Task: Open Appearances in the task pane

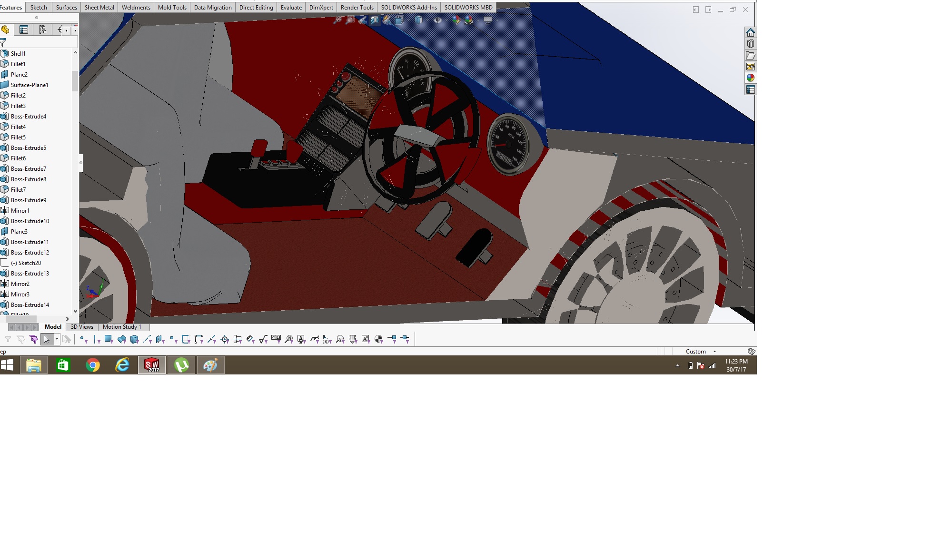Action: (751, 78)
